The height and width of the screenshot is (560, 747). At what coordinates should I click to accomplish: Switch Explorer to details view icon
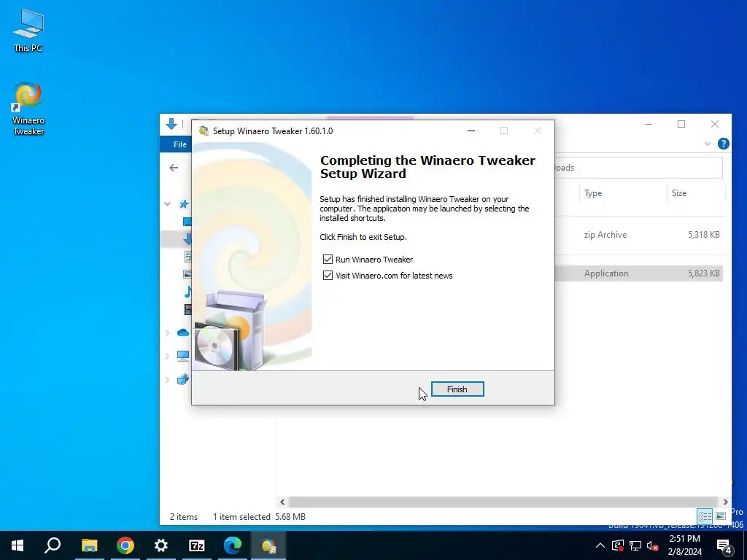click(x=705, y=516)
